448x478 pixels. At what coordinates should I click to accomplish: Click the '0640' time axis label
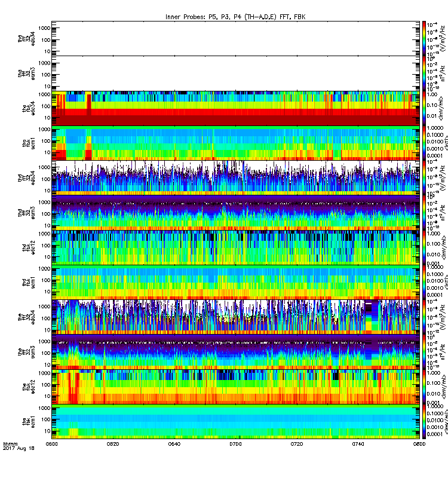coord(174,444)
